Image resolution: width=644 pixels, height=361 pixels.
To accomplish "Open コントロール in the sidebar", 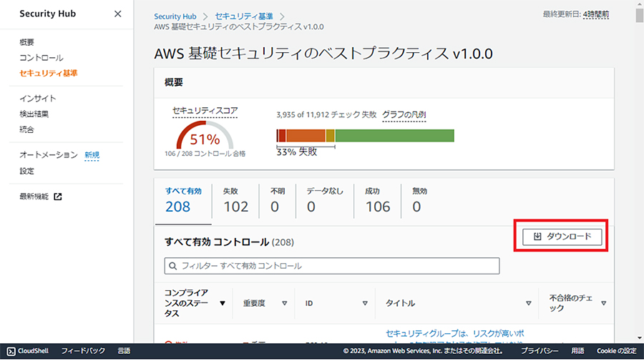I will click(x=41, y=58).
